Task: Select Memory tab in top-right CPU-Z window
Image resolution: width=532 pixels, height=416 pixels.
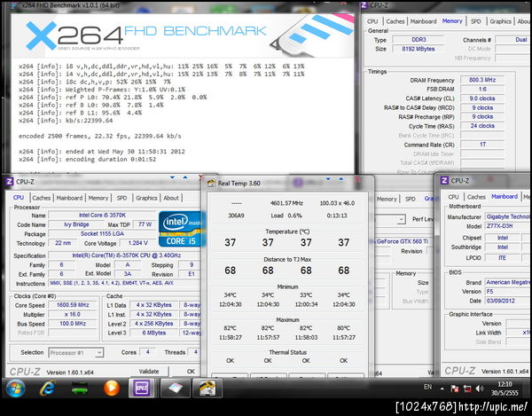Action: tap(452, 20)
